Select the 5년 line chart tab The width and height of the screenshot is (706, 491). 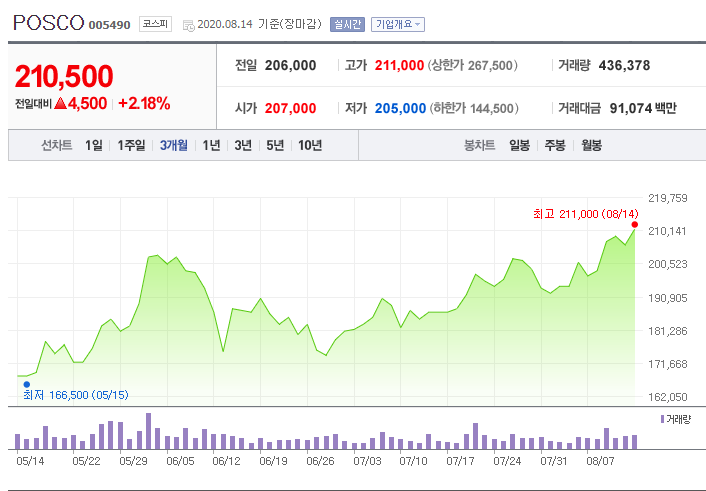tap(275, 145)
